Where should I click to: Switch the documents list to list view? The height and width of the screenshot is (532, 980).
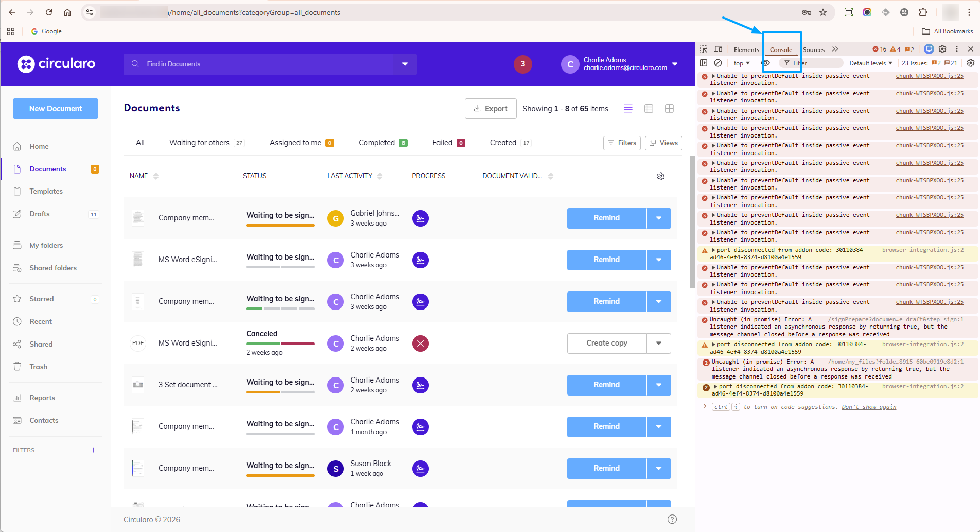(x=628, y=108)
